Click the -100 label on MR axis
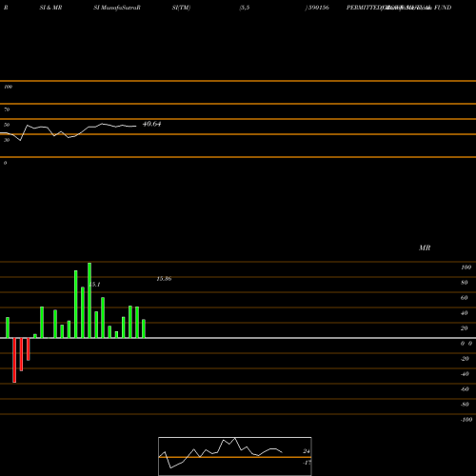Viewport: 476px width, 476px height. (466, 420)
